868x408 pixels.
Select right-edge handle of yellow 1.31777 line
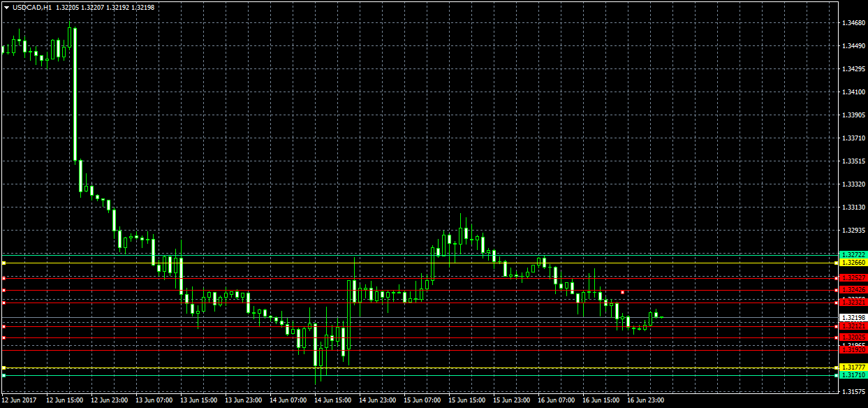(837, 367)
